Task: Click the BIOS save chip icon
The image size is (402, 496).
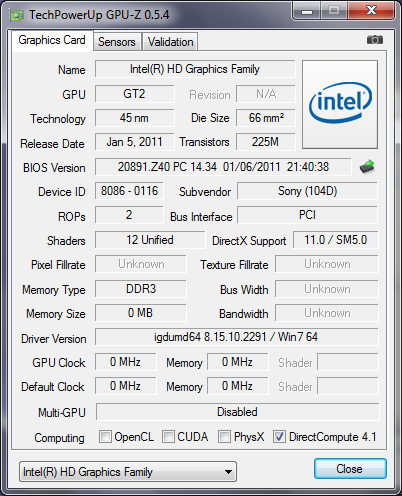Action: pos(367,167)
